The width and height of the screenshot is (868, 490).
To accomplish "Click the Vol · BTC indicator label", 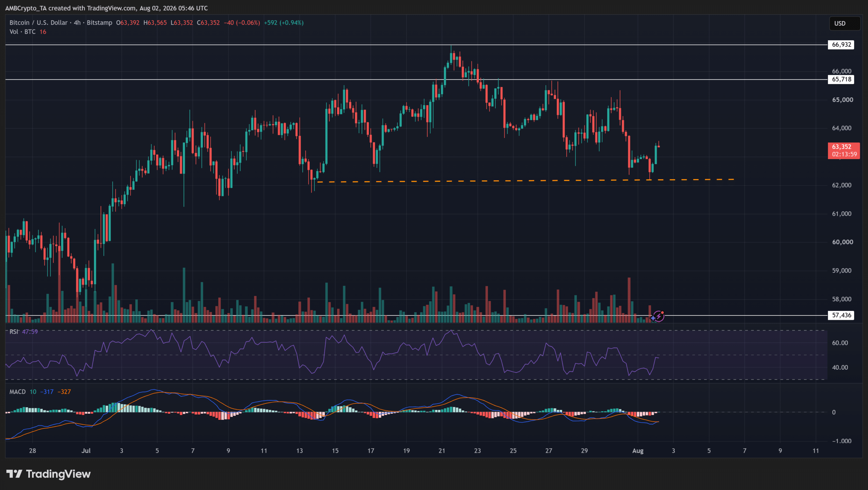I will (22, 32).
